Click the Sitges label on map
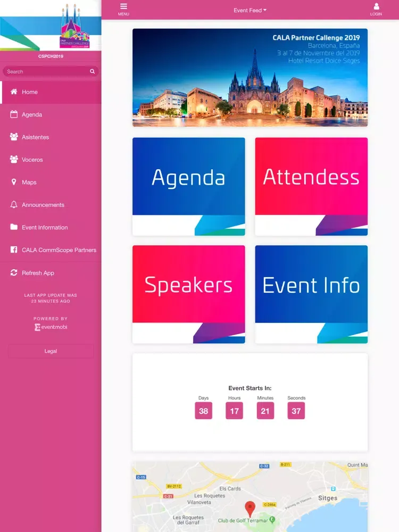399x532 pixels. tap(328, 498)
